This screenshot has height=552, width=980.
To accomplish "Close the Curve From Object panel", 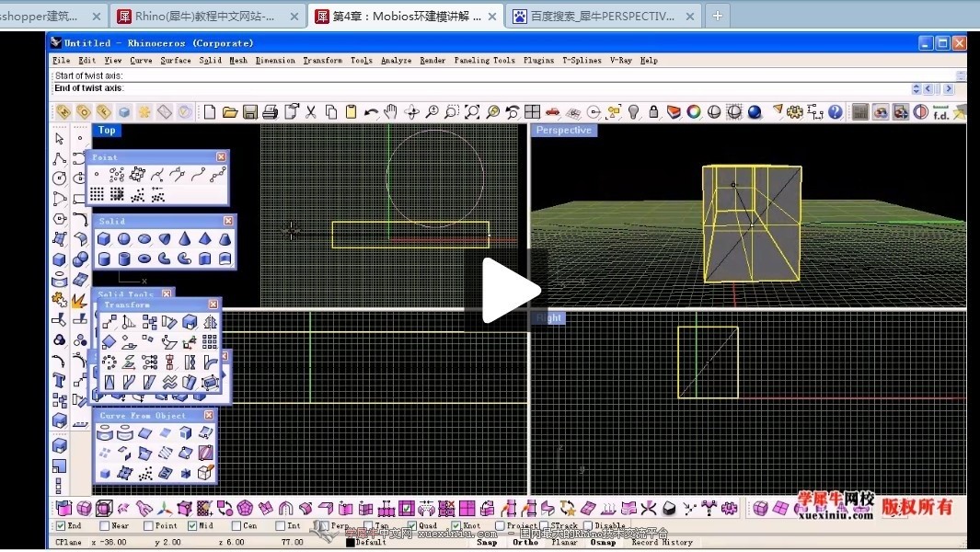I will [x=209, y=415].
